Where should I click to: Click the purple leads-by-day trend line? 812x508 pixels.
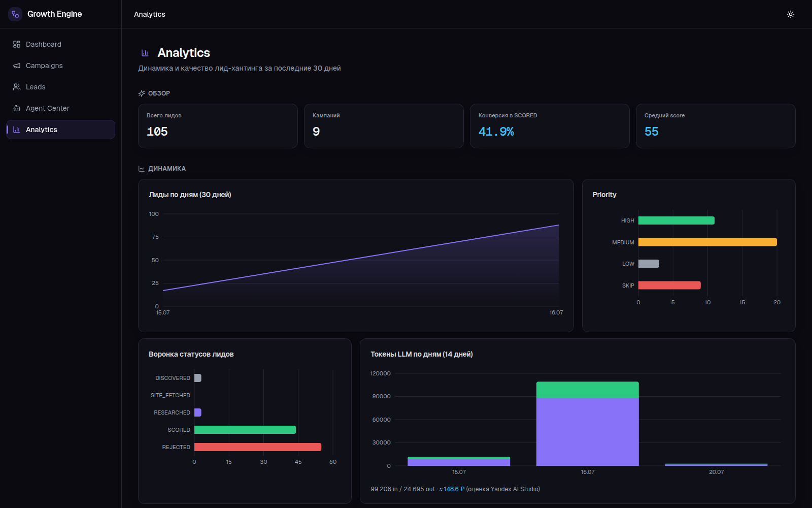[361, 258]
